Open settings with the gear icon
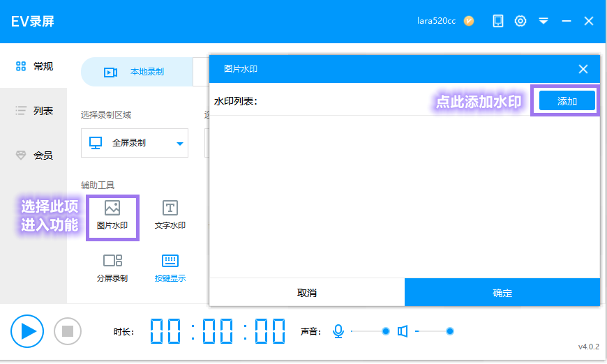Viewport: 607px width, 364px height. coord(520,21)
